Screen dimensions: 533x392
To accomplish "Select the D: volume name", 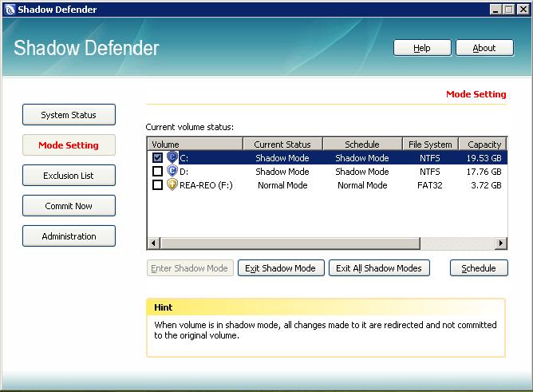I will pyautogui.click(x=184, y=172).
